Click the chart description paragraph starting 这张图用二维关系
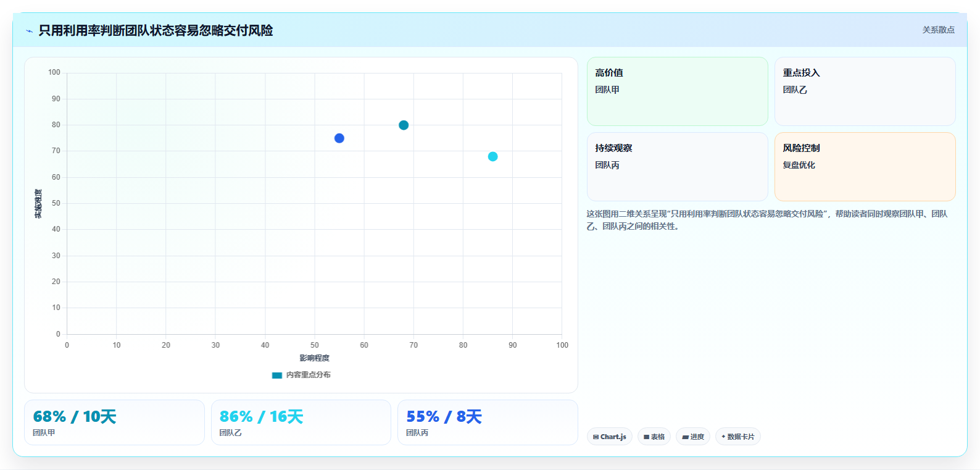The width and height of the screenshot is (980, 470). click(x=767, y=220)
